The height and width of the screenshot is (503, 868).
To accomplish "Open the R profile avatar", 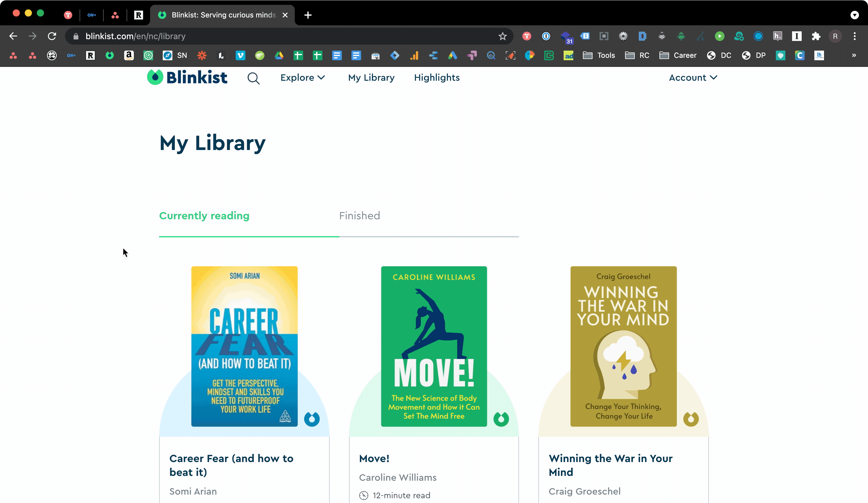I will 835,36.
